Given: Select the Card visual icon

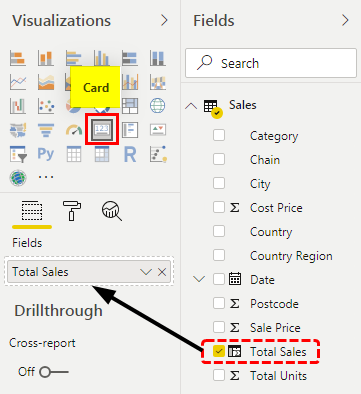Looking at the screenshot, I should (102, 129).
